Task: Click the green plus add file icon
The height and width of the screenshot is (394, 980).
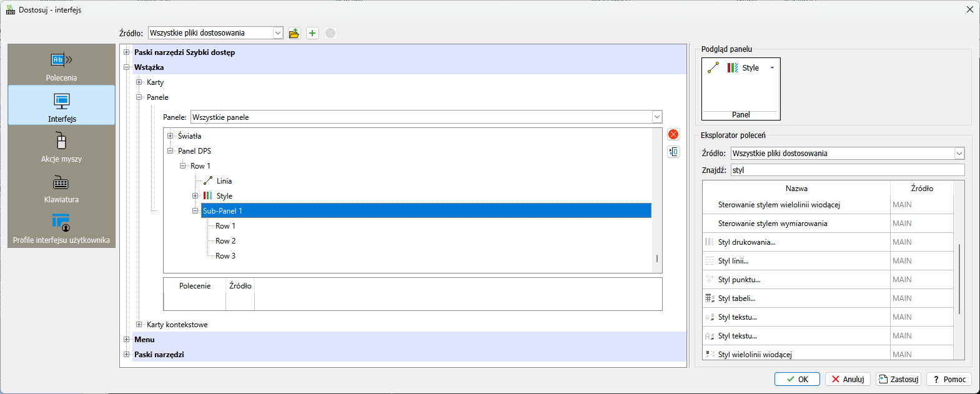Action: [312, 33]
